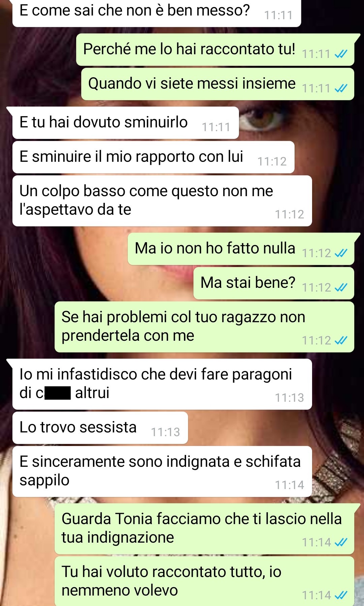
Task: Tap the 11:14 timestamp on "sappilo" message
Action: [290, 485]
